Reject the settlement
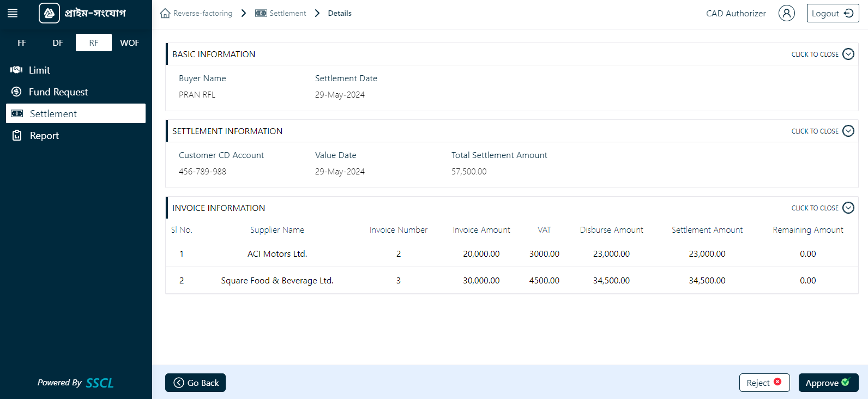 pyautogui.click(x=764, y=383)
